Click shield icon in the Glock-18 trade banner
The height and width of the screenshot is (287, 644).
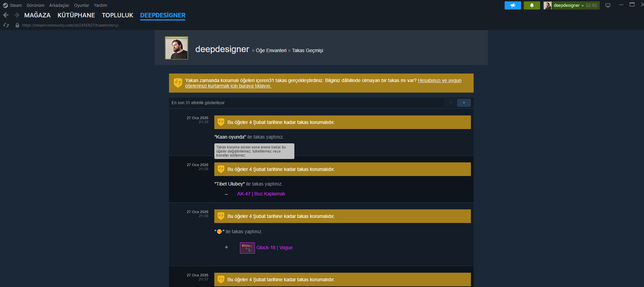(221, 216)
